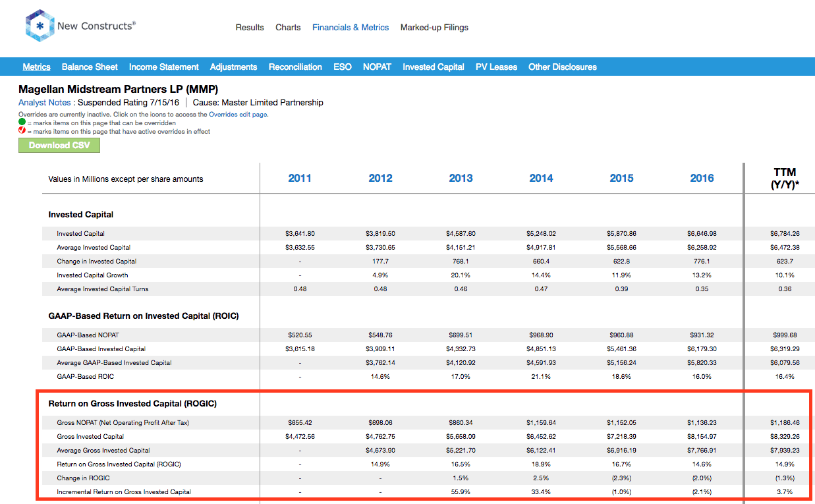The width and height of the screenshot is (815, 504).
Task: Click the (2.3%) Change in ROGIC value
Action: (621, 478)
